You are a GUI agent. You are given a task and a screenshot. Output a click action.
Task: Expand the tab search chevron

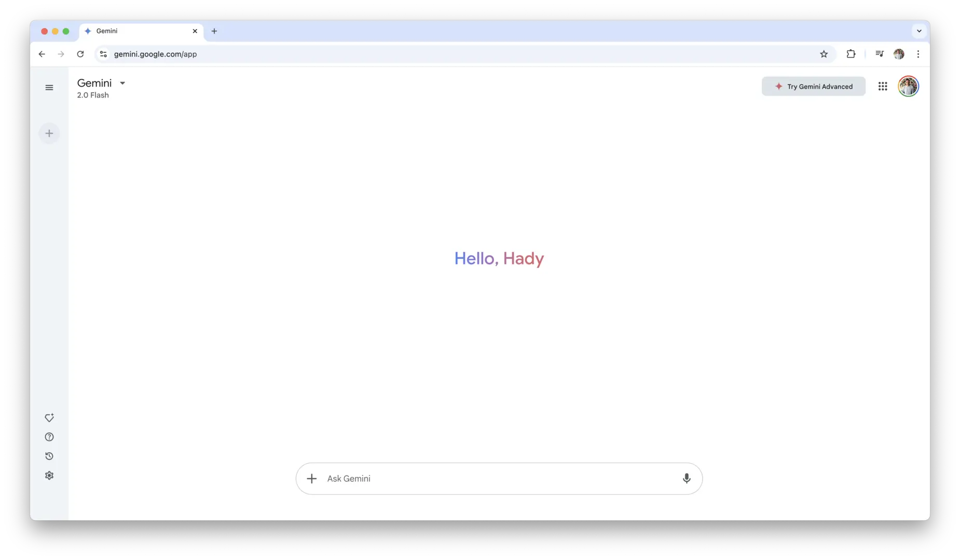point(919,31)
